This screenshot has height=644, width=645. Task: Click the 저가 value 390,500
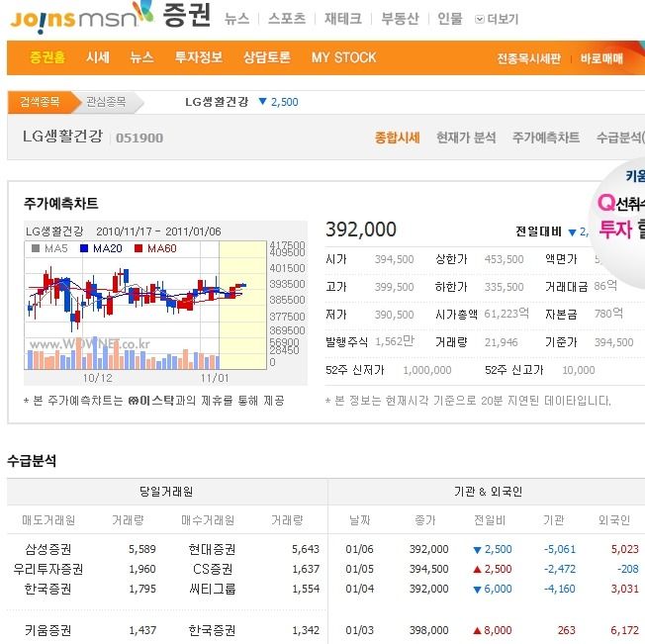394,315
